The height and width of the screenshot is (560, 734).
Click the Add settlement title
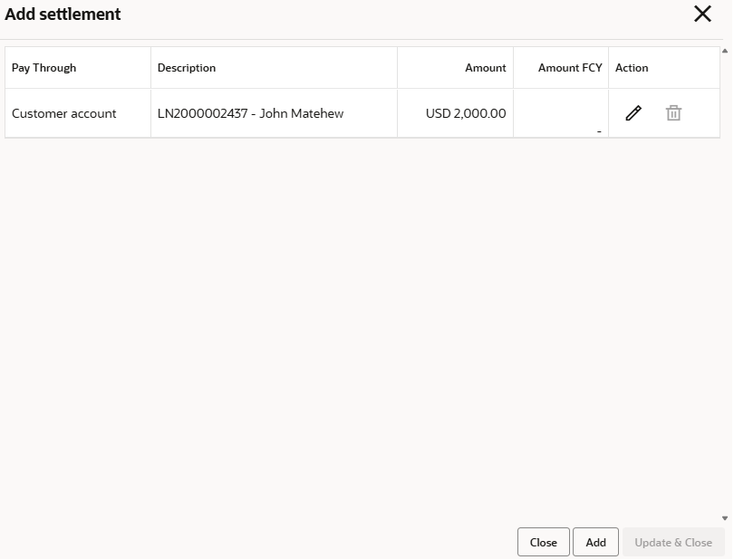tap(63, 14)
